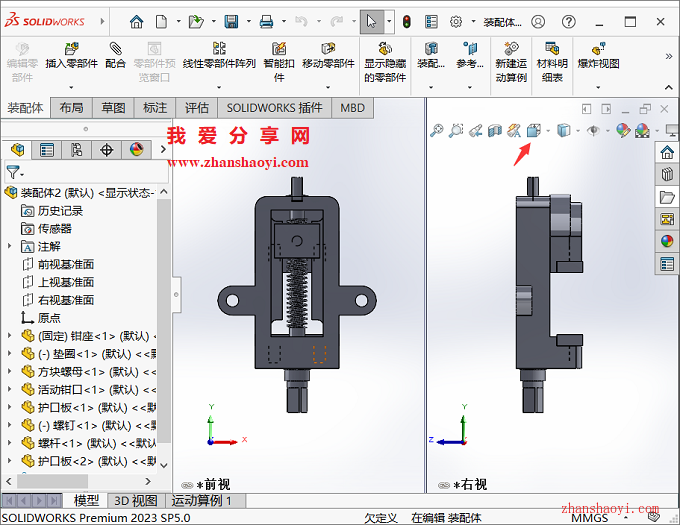Click Bill of Materials (材料明细表) tool

552,62
